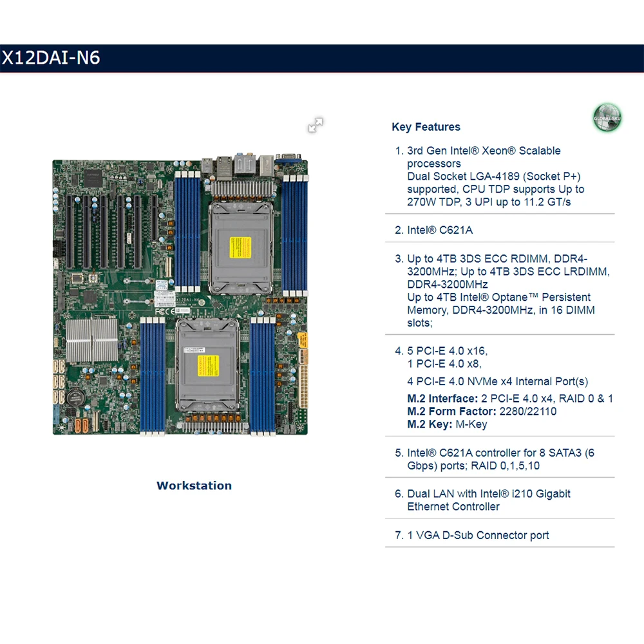
Task: Select the Workstation label under the image
Action: tap(194, 486)
